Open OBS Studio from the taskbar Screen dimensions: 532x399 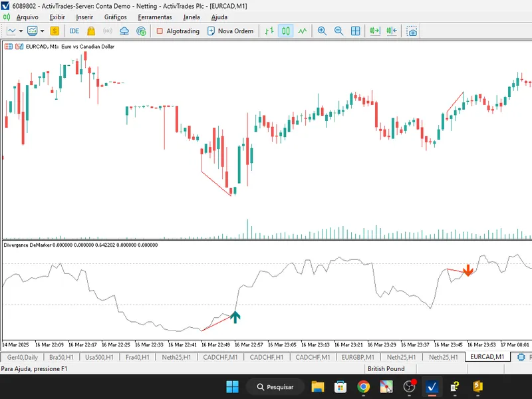409,387
